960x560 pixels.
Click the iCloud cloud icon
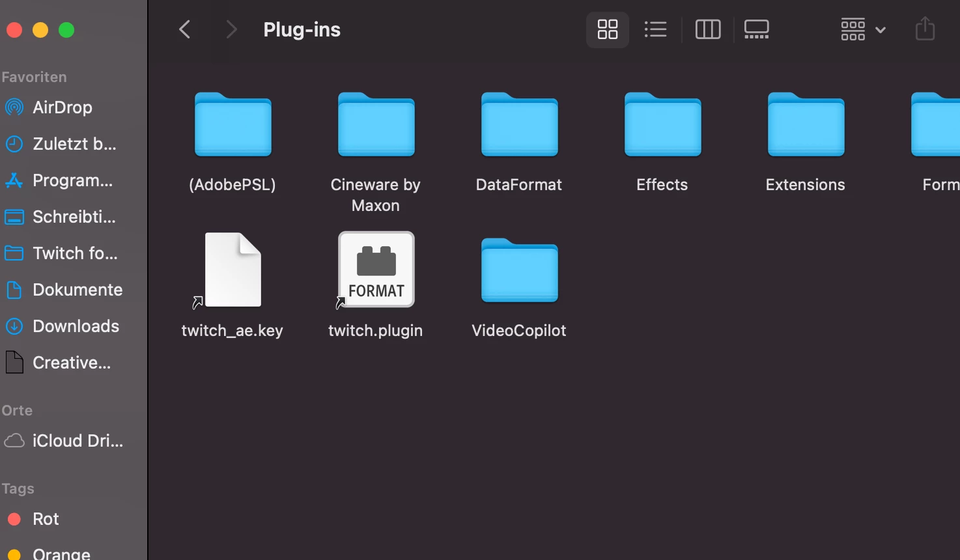14,441
